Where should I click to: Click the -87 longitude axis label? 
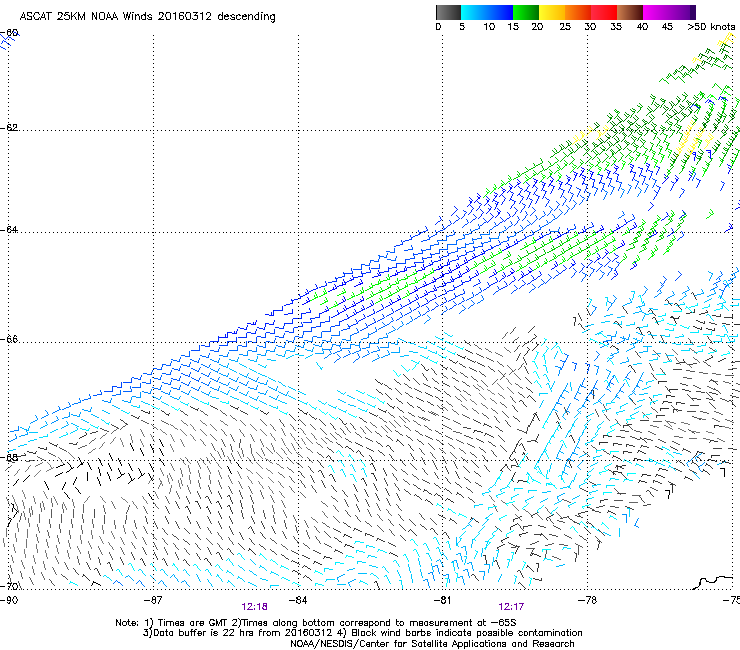tap(153, 600)
